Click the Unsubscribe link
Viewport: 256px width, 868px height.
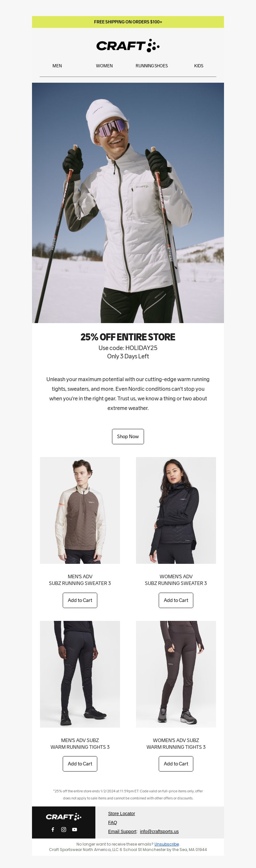click(166, 844)
